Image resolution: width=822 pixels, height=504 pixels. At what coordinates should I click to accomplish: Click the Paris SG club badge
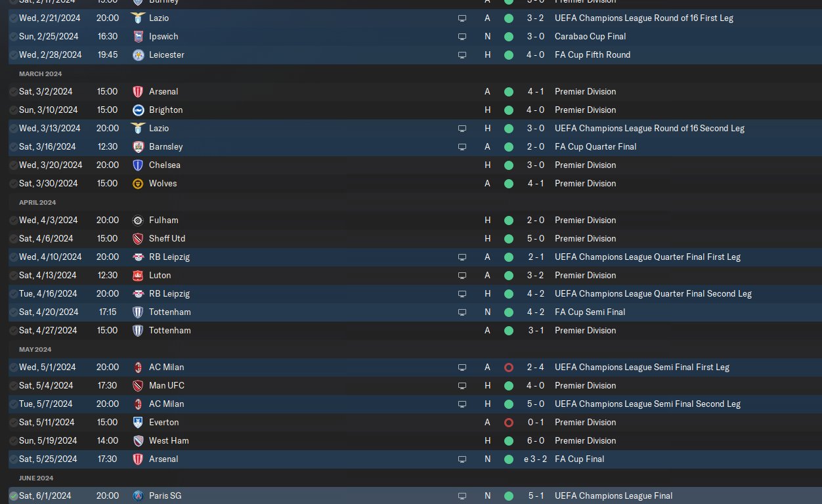click(x=138, y=495)
